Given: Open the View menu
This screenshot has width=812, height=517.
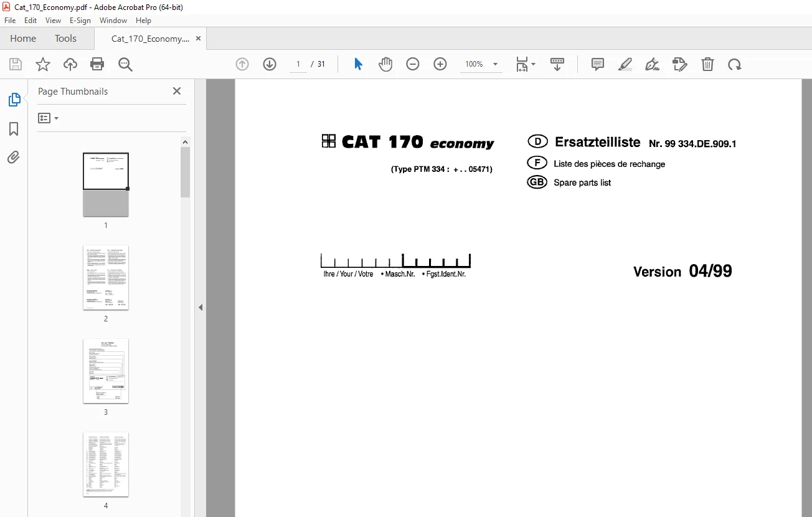Looking at the screenshot, I should [54, 21].
